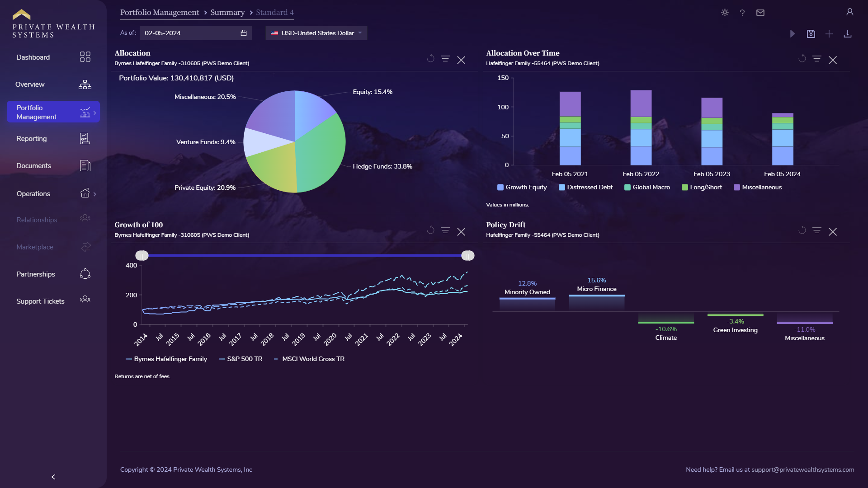Go to Summary via the breadcrumb

coord(227,12)
